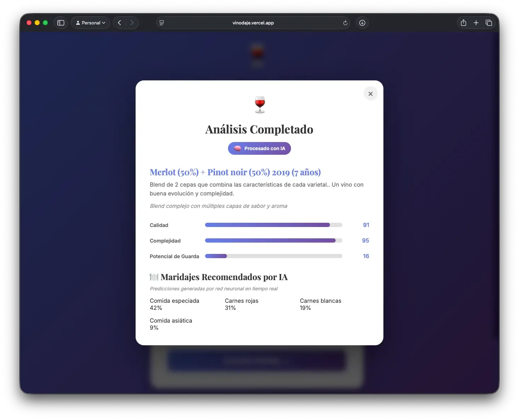Click the Maridajes Recomendados por IA heading

(224, 277)
